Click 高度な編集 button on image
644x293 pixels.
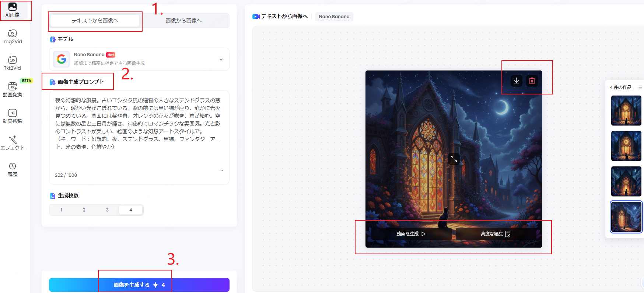[496, 234]
